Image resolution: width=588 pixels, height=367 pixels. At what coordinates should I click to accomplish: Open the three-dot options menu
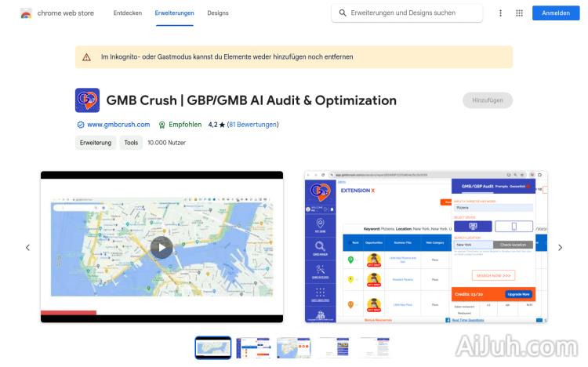click(x=500, y=13)
